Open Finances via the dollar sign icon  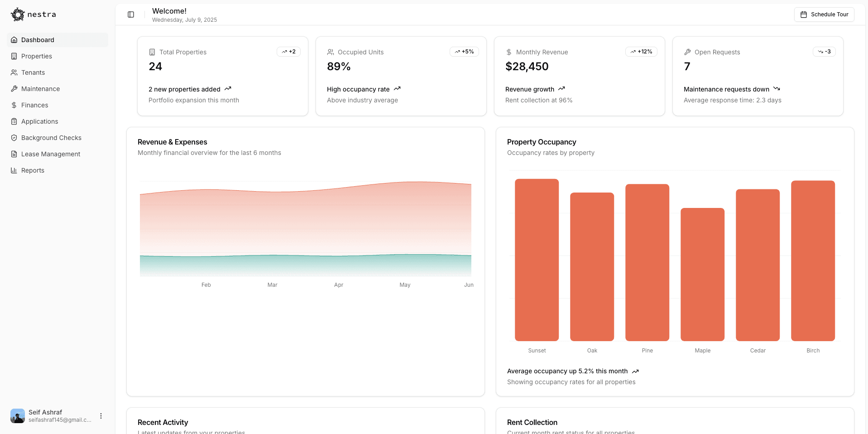tap(14, 105)
